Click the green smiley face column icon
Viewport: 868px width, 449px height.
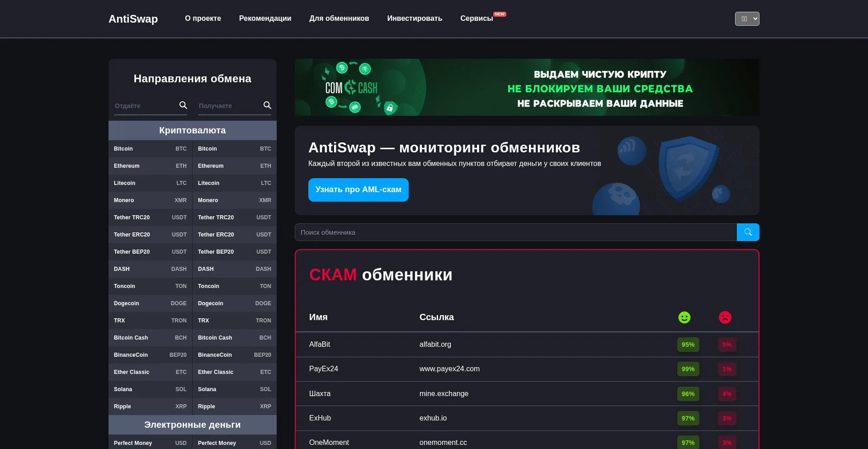click(684, 317)
